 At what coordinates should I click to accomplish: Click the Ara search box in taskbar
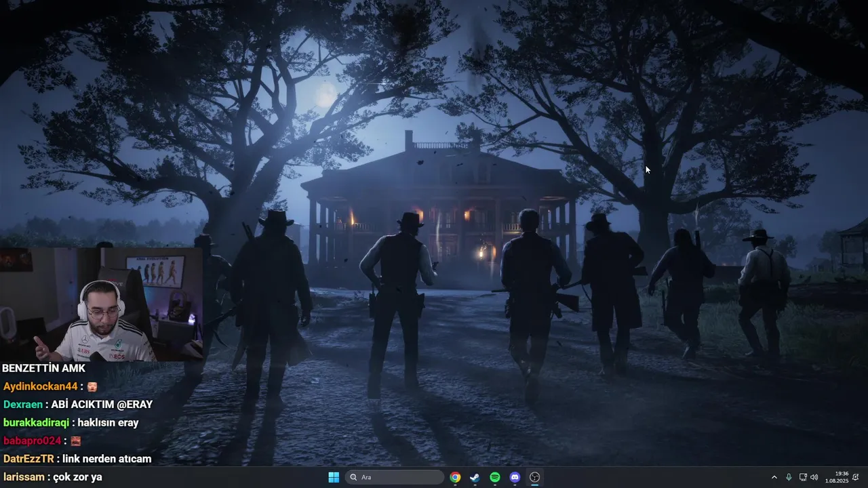(395, 477)
